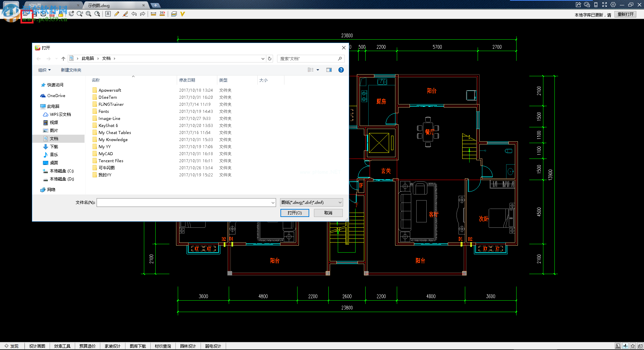Open the 预算造价 bottom tab
Viewport: 644px width, 350px height.
pyautogui.click(x=88, y=346)
